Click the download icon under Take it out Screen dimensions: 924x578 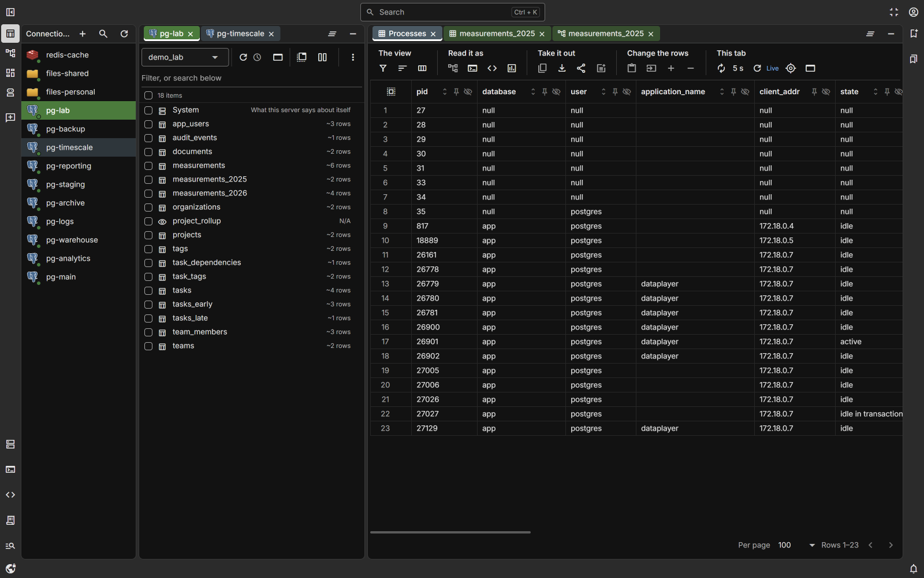pos(562,68)
